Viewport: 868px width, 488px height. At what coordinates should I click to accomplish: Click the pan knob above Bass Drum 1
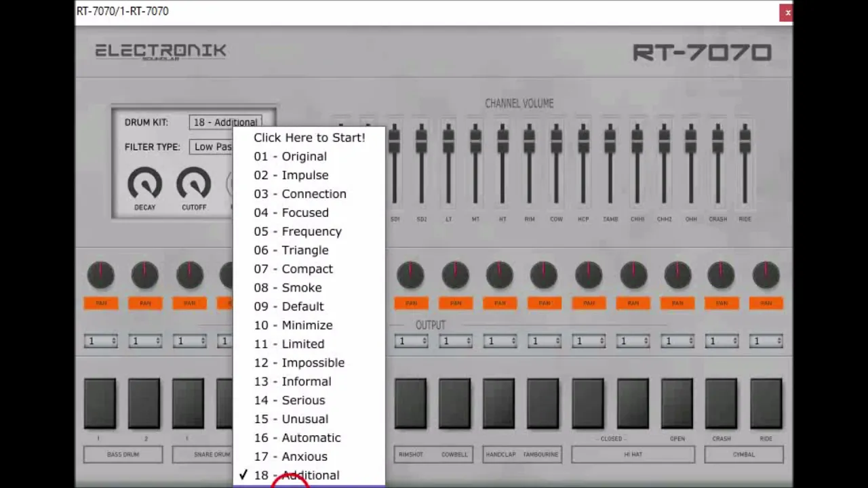coord(100,275)
